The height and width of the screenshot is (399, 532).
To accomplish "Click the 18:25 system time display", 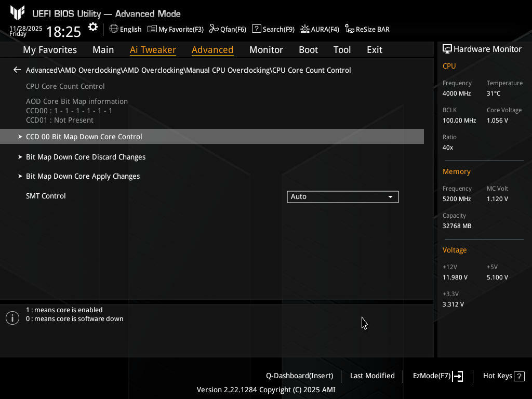I will (63, 32).
